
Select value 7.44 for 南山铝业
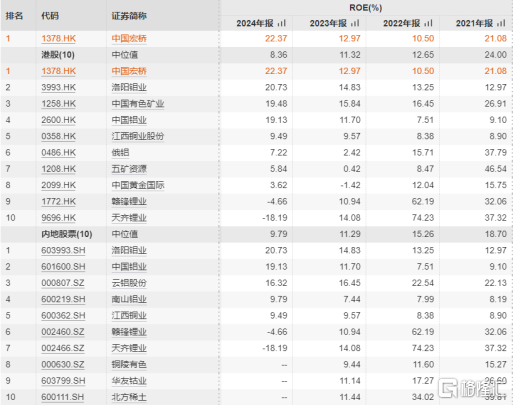point(352,299)
